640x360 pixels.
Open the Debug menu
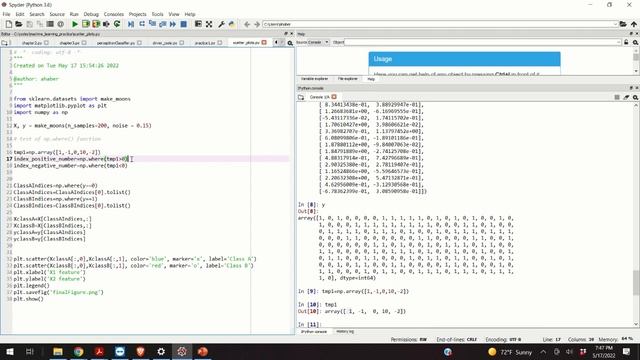91,14
